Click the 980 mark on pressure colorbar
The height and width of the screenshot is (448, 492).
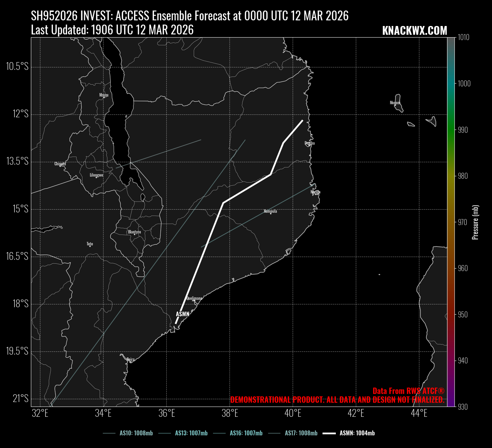(463, 176)
